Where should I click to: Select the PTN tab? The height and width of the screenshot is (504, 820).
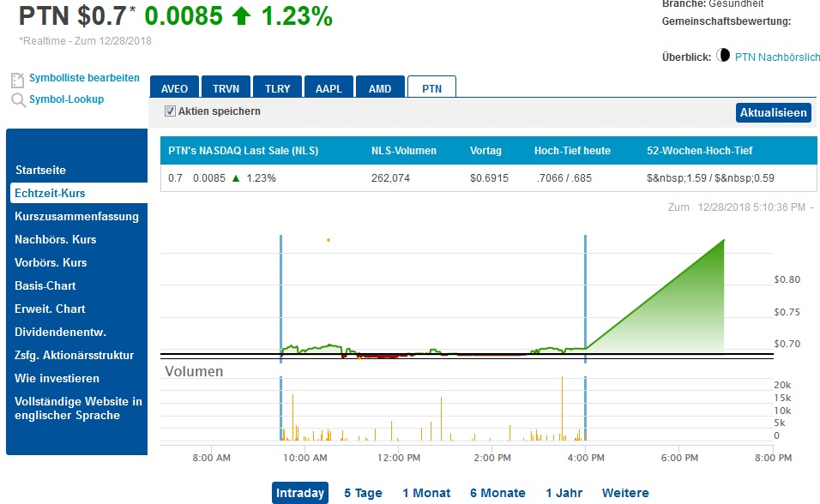pos(431,87)
